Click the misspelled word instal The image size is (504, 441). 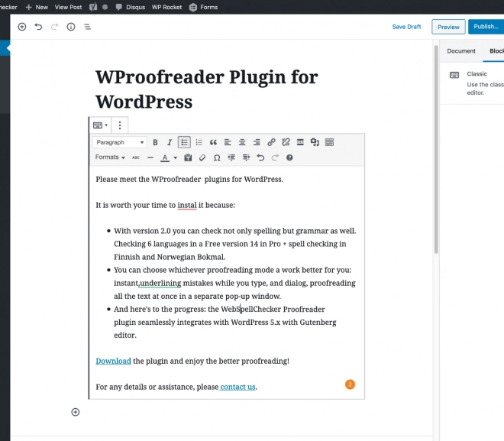tap(187, 206)
